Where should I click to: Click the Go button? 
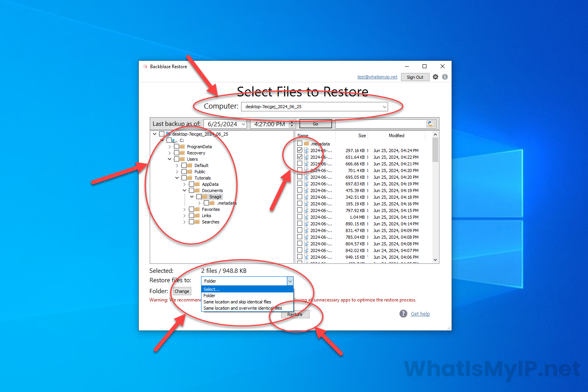coord(316,124)
